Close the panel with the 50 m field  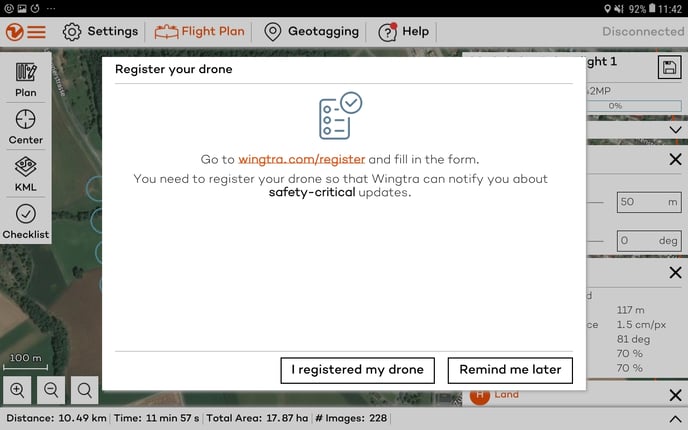[x=675, y=159]
